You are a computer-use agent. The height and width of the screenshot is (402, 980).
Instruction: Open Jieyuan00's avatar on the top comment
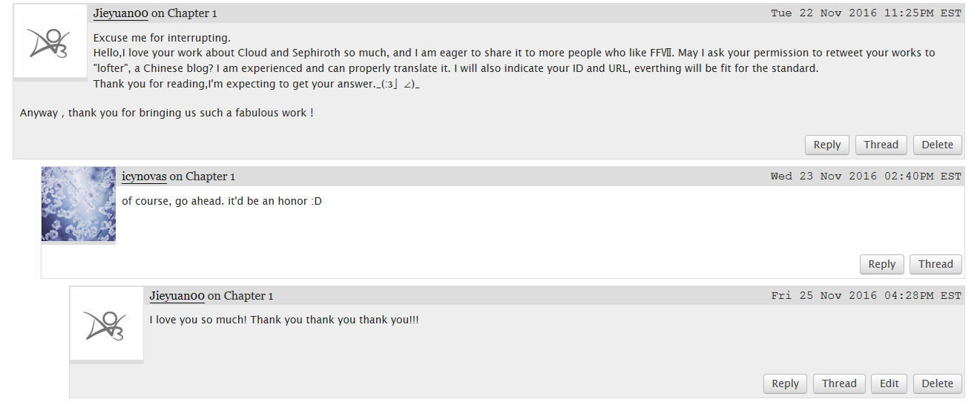50,41
